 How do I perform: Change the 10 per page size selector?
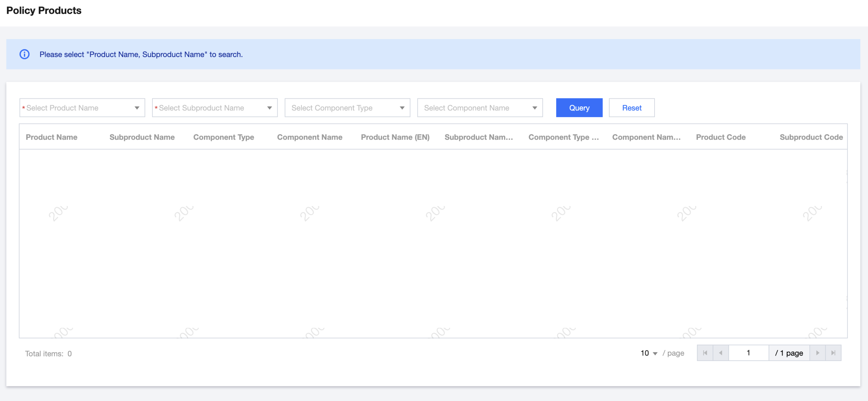(648, 353)
